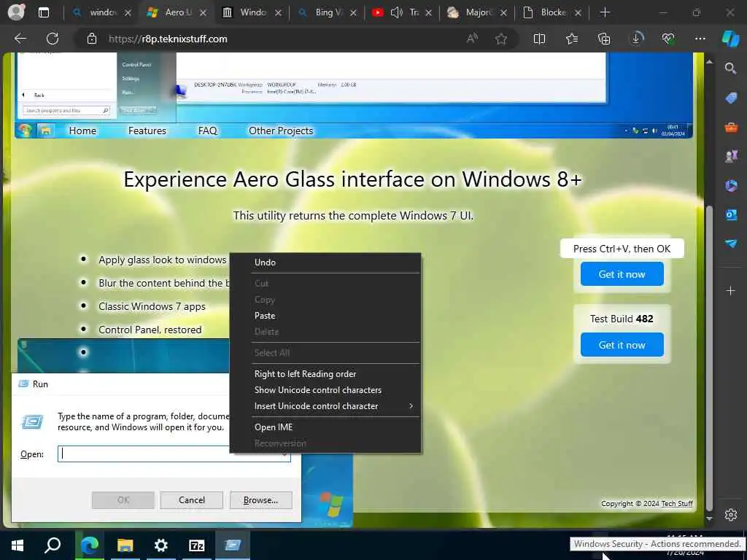The width and height of the screenshot is (747, 560).
Task: Open the Home page nav link
Action: click(x=82, y=131)
